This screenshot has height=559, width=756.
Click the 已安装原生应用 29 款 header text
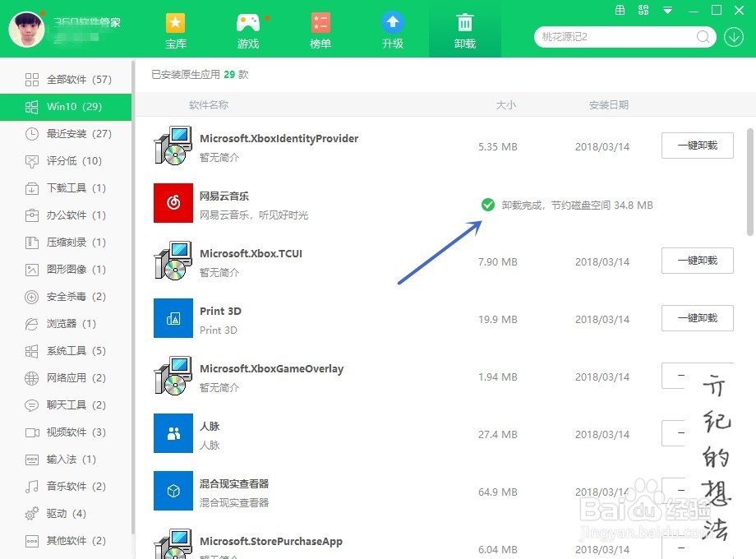(x=200, y=74)
